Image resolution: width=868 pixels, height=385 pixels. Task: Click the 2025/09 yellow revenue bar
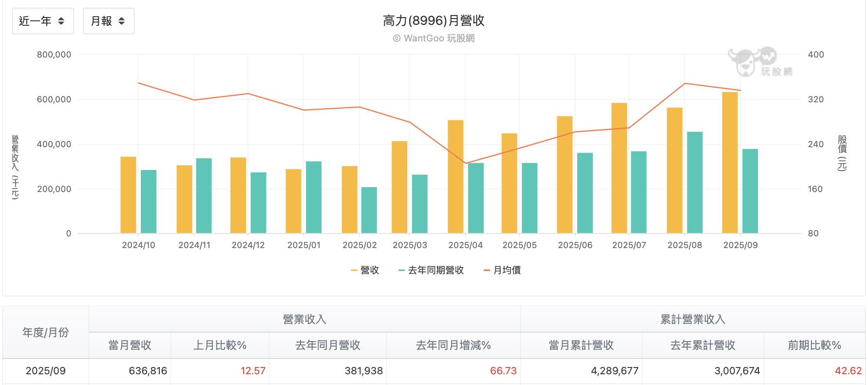pyautogui.click(x=730, y=163)
